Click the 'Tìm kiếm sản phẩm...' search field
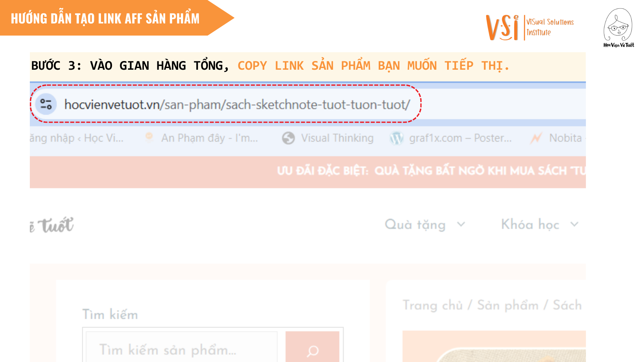This screenshot has height=362, width=644. point(181,347)
